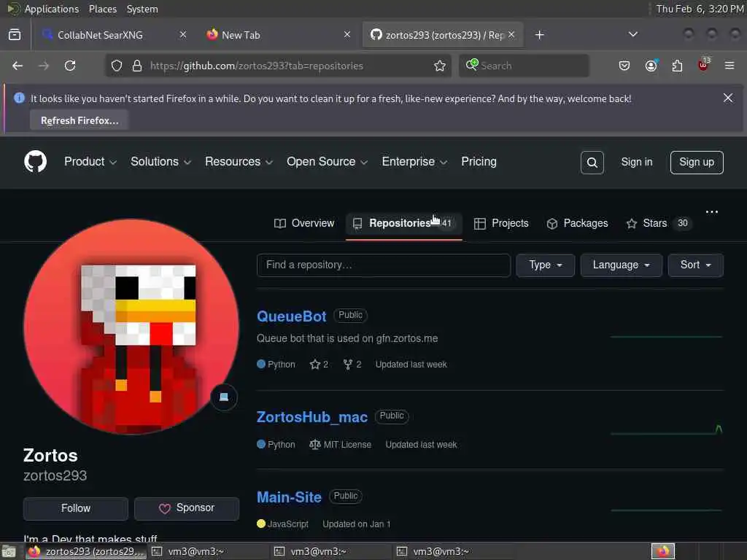This screenshot has width=747, height=560.
Task: Click fork count on QueueBot
Action: pos(352,365)
